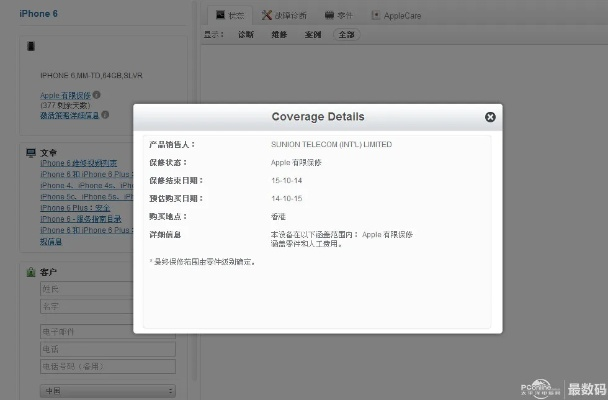Screen dimensions: 608x400
Task: Click the 零件 parts tab icon
Action: pyautogui.click(x=329, y=16)
